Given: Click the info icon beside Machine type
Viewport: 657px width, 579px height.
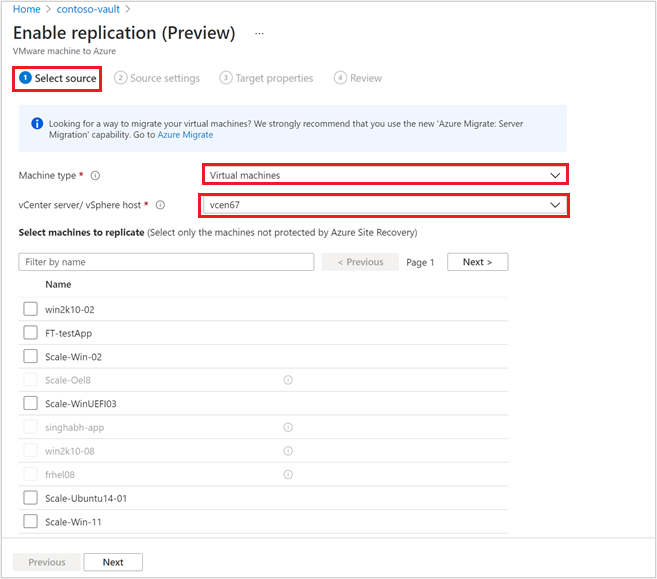Looking at the screenshot, I should (96, 176).
